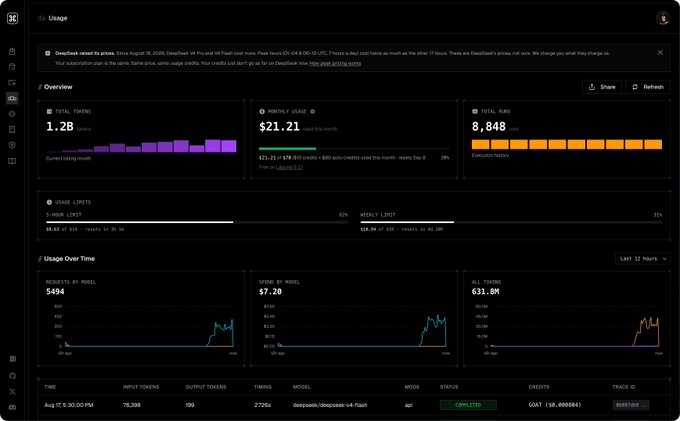This screenshot has height=421, width=680.
Task: Click the 'Aug 17, 5:30:00 PM' time cell
Action: pos(69,405)
